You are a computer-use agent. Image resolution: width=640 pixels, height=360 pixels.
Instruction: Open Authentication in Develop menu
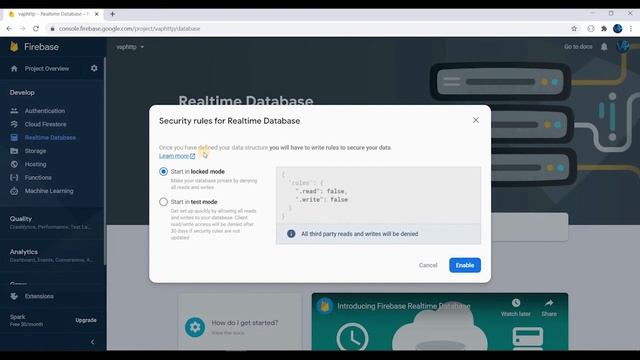[45, 111]
